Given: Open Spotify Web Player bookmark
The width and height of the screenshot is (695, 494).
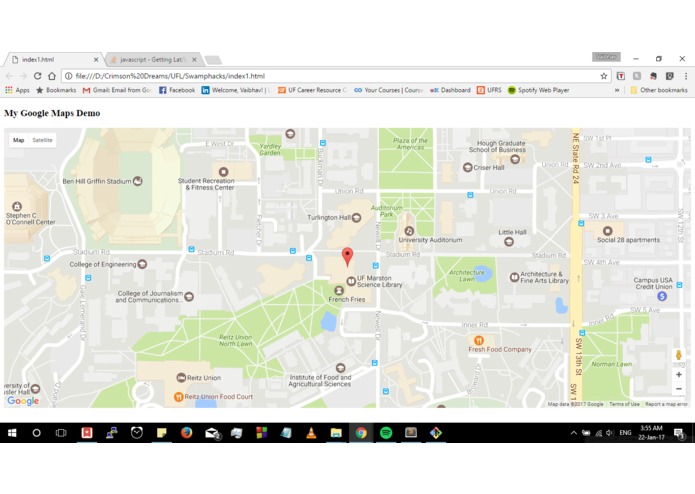Looking at the screenshot, I should point(539,90).
